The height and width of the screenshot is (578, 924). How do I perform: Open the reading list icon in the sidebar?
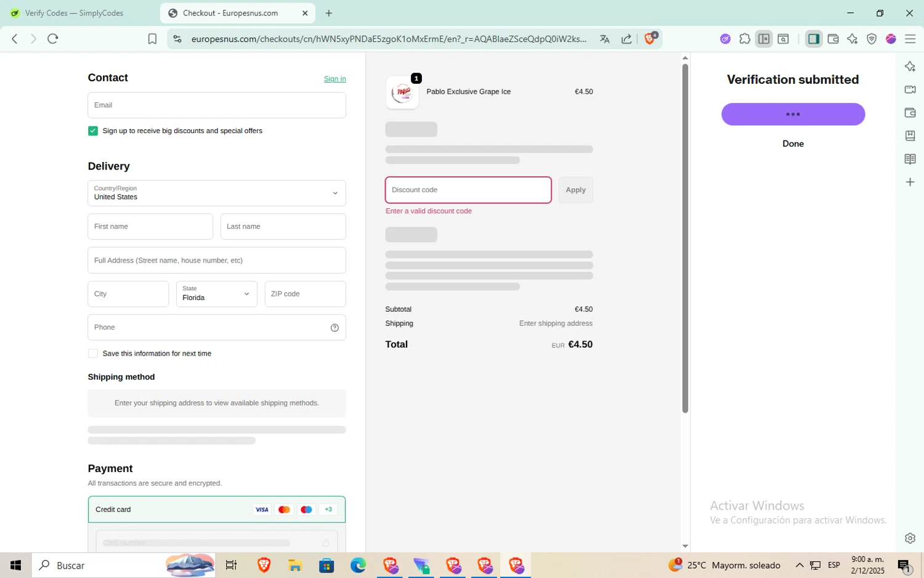(x=910, y=159)
